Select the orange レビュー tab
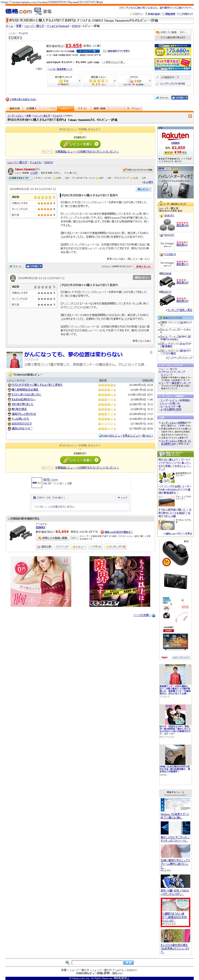The image size is (199, 980). (x=66, y=109)
